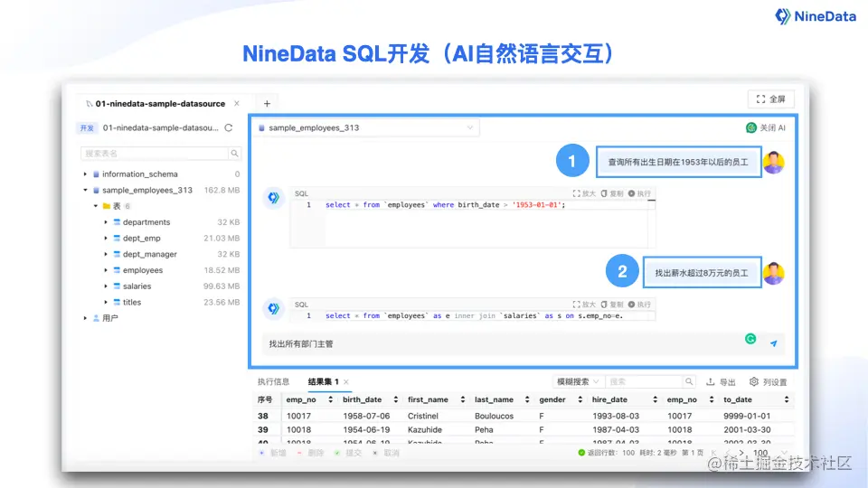Select the dept_manager table in the tree

[x=149, y=254]
